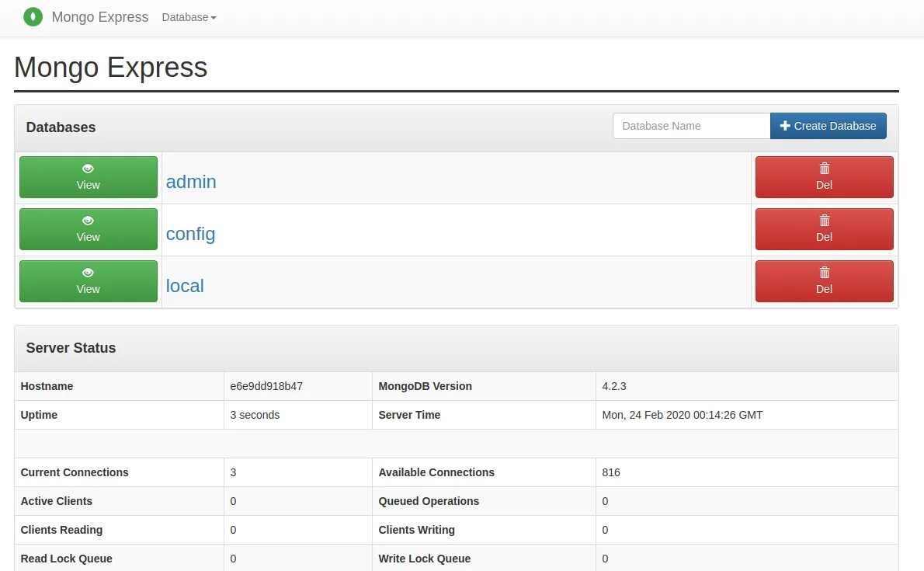The width and height of the screenshot is (924, 571).
Task: Click the Server Time label
Action: (x=409, y=415)
